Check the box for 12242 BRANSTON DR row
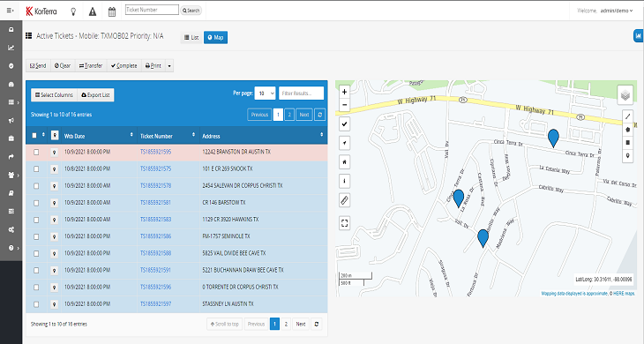This screenshot has width=644, height=344. click(36, 153)
